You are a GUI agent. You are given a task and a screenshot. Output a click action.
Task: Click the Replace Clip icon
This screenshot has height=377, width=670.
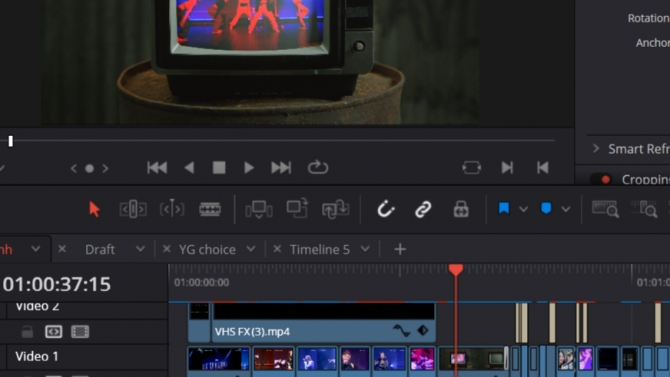coord(335,209)
